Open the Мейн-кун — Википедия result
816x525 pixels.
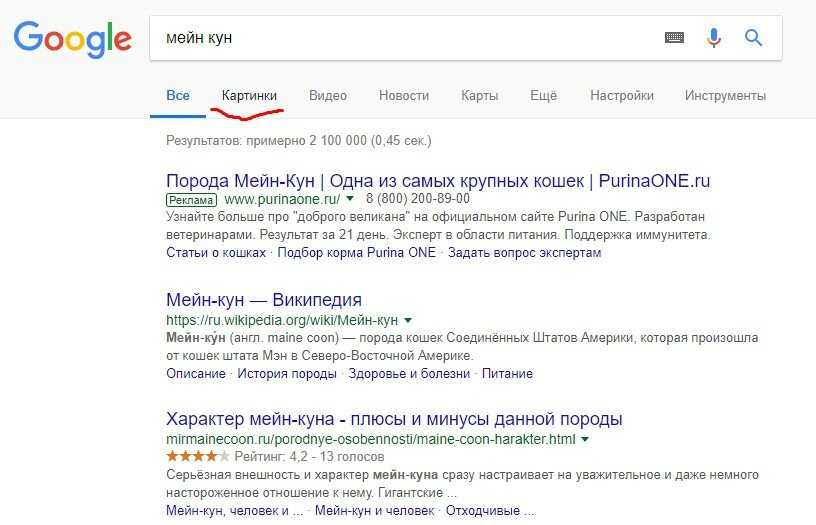pyautogui.click(x=264, y=300)
